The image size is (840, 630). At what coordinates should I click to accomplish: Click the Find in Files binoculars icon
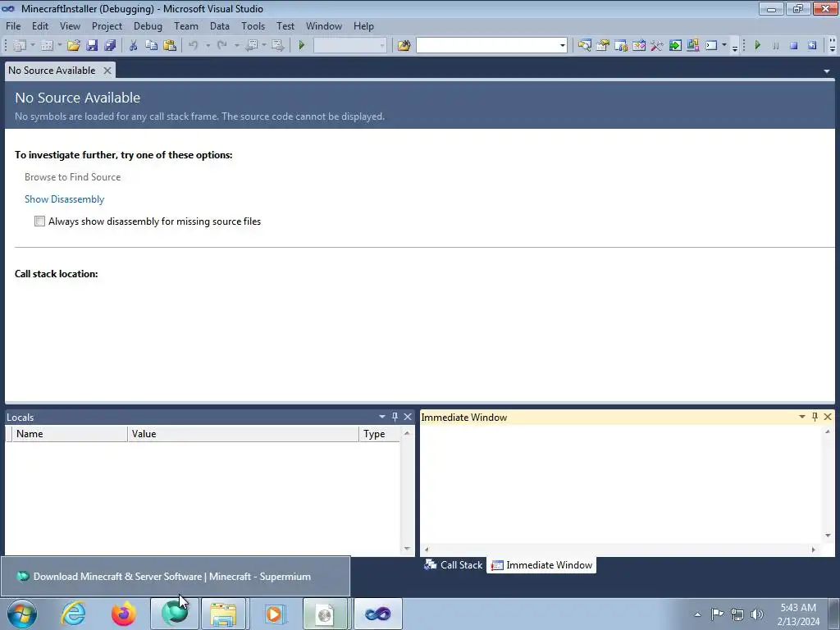coord(404,46)
